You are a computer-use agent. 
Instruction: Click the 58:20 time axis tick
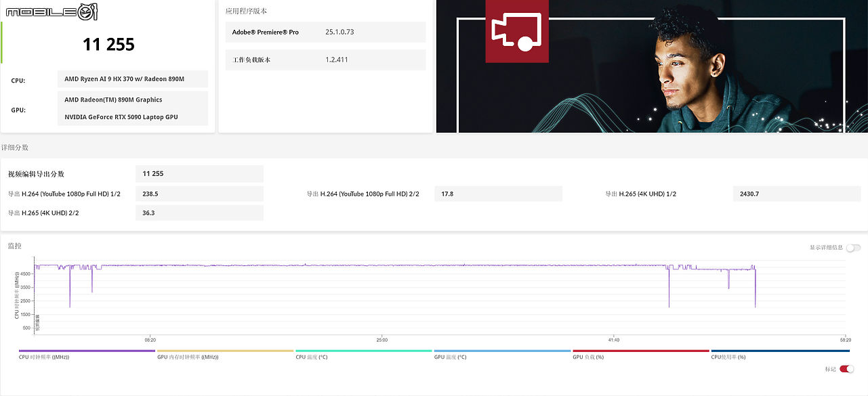coord(845,340)
